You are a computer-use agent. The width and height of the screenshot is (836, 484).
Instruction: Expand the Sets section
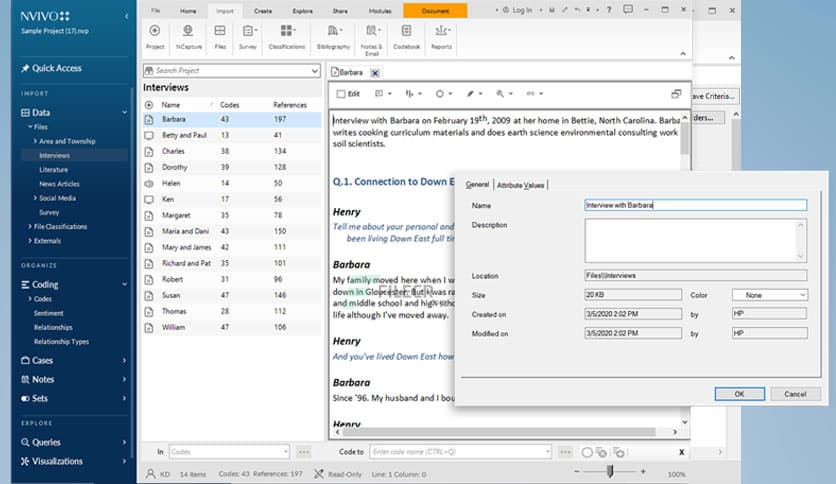click(x=124, y=398)
